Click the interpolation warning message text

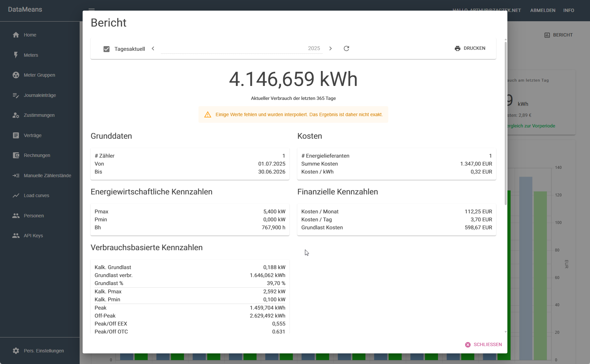click(x=299, y=114)
